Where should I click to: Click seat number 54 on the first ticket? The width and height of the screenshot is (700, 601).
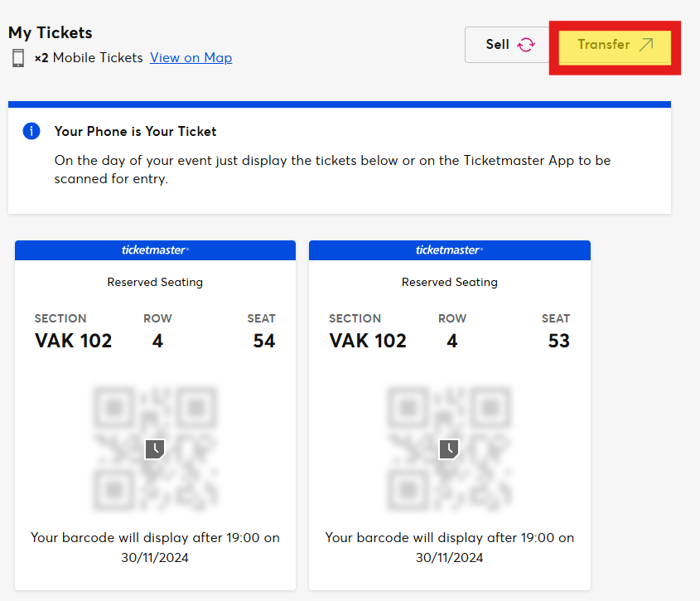(263, 341)
